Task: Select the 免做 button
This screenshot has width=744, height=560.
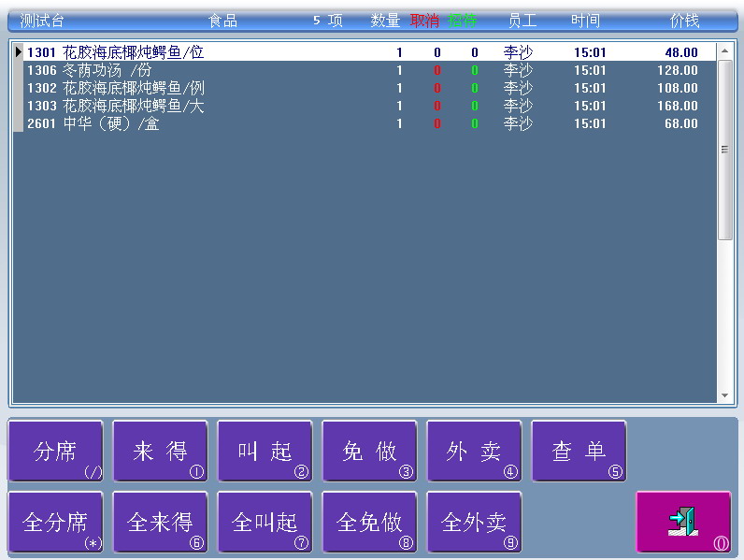Action: click(369, 452)
